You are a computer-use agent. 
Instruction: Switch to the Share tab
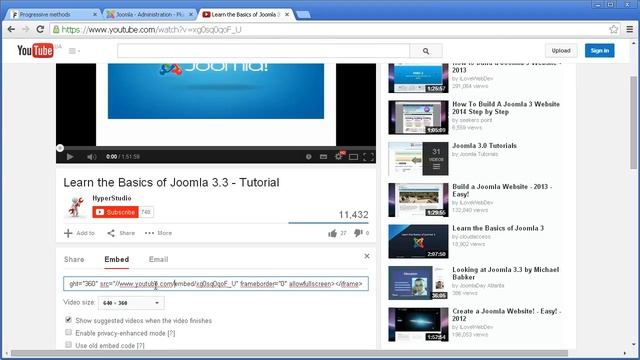click(74, 259)
